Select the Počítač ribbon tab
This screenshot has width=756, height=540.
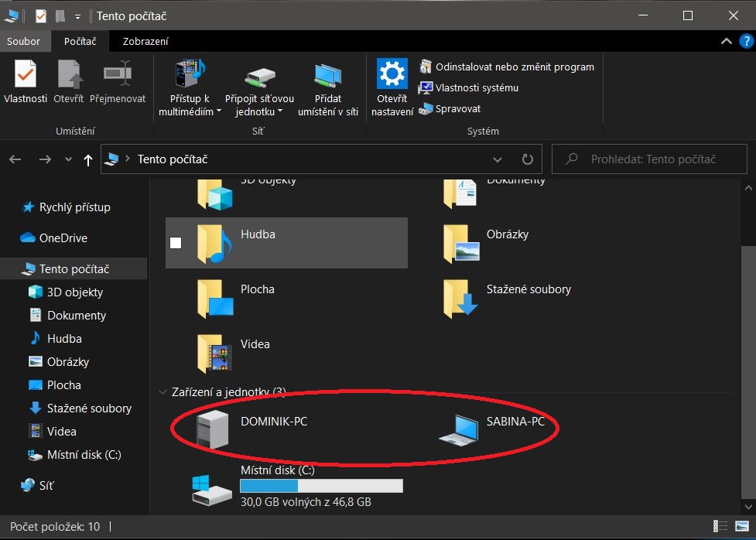click(80, 42)
